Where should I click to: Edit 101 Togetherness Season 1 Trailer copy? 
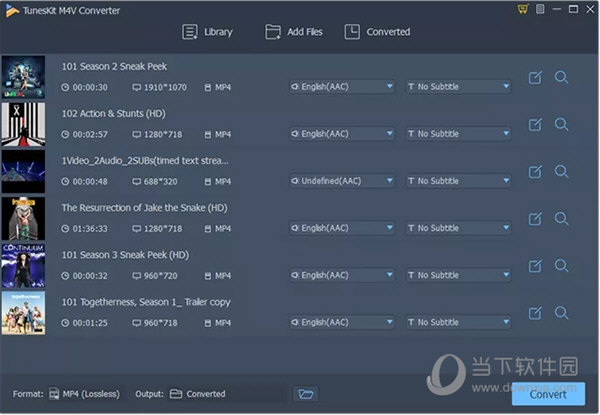tap(535, 313)
